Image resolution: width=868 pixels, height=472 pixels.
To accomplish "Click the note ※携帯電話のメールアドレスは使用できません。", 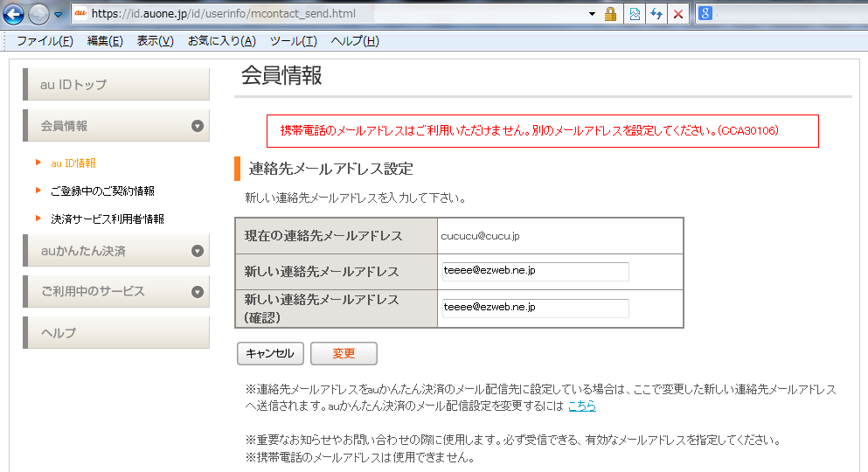I will pos(360,458).
